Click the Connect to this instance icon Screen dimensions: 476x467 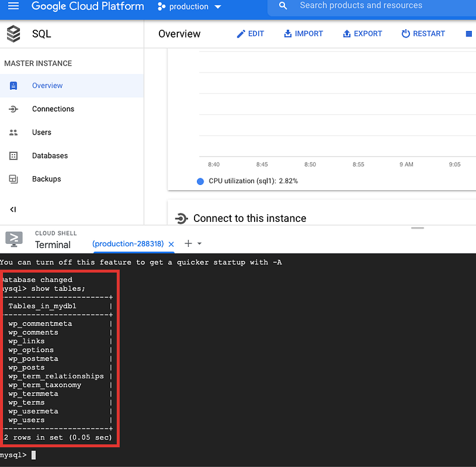pyautogui.click(x=181, y=218)
